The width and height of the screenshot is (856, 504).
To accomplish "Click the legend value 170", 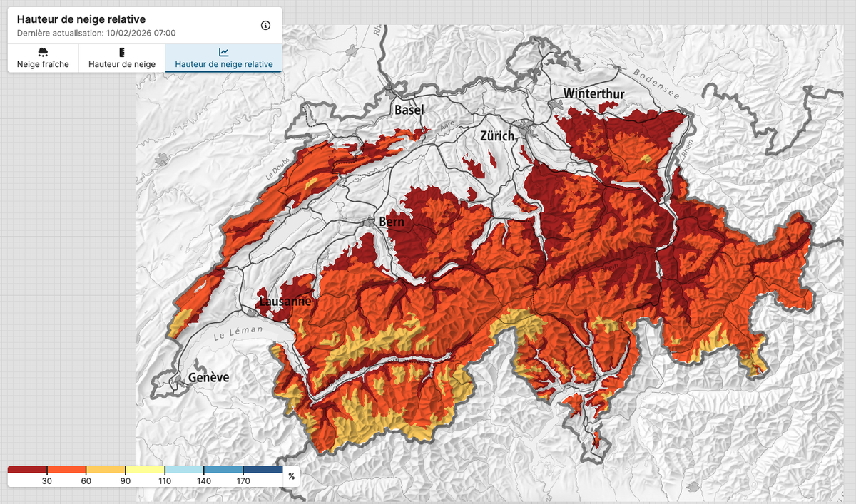I will point(243,481).
